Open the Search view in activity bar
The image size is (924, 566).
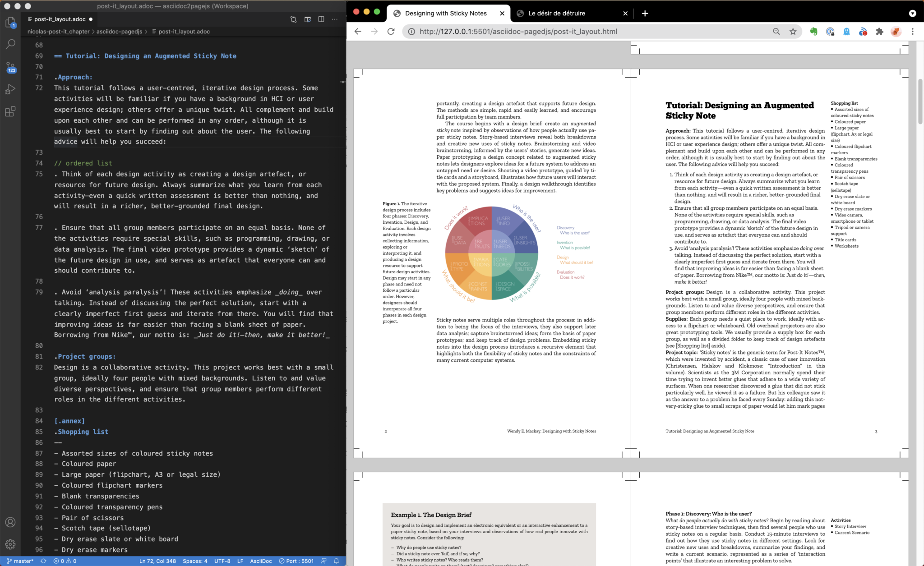click(x=10, y=44)
